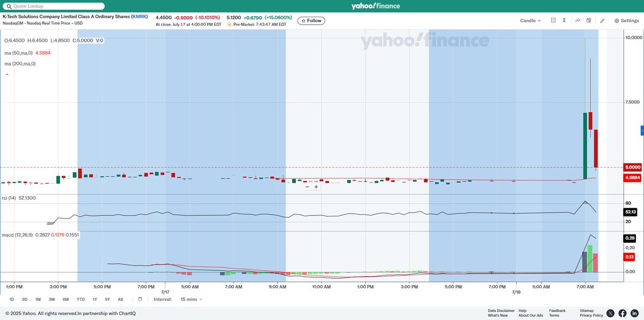Open the 15 mins interval dropdown
Image resolution: width=644 pixels, height=320 pixels.
191,299
